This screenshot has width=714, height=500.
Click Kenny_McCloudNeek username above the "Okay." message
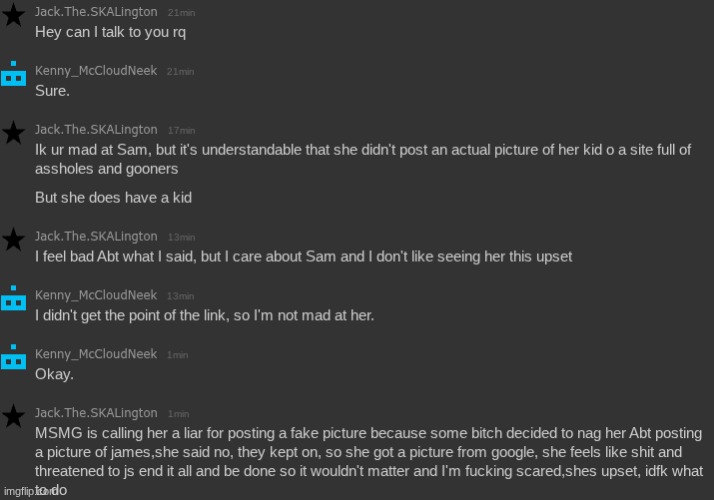click(x=96, y=354)
